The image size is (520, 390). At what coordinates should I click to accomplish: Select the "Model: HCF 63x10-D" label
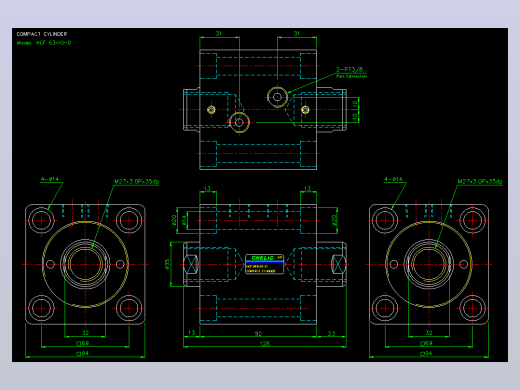44,43
